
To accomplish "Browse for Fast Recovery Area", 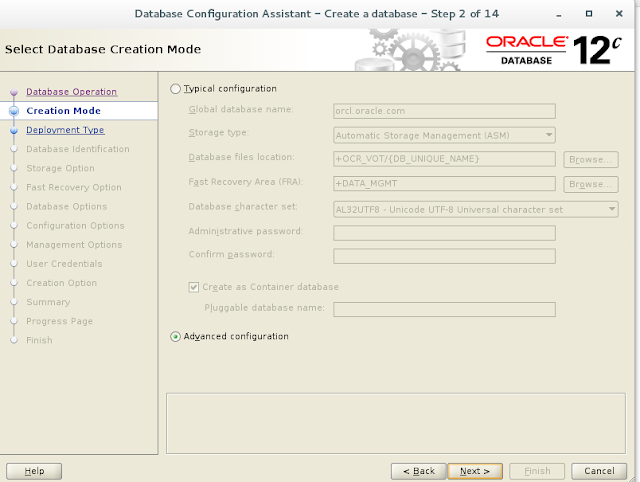I will (x=591, y=184).
